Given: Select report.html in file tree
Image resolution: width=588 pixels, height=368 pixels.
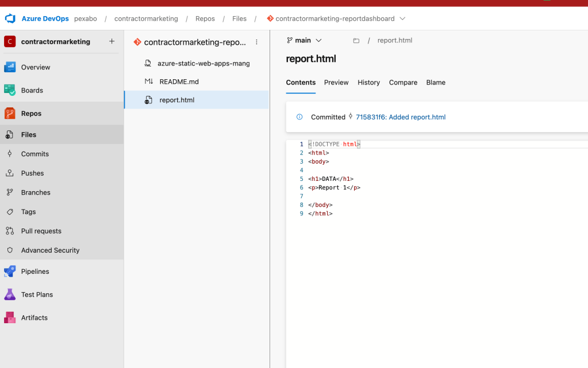Looking at the screenshot, I should click(x=197, y=100).
